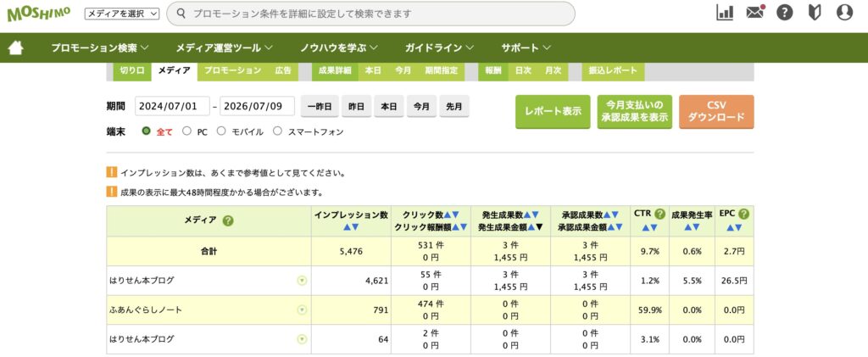868x357 pixels.
Task: Click the レポート表示 button
Action: (x=553, y=111)
